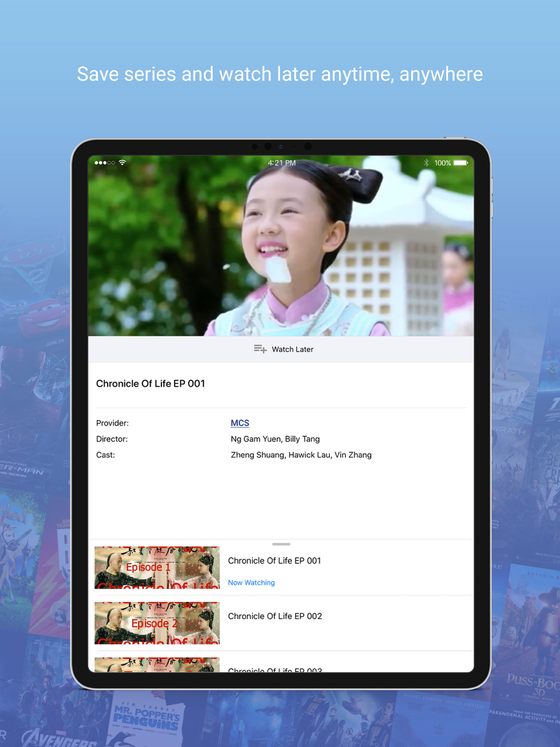The width and height of the screenshot is (560, 747).
Task: Tap the Cast: label
Action: (106, 455)
